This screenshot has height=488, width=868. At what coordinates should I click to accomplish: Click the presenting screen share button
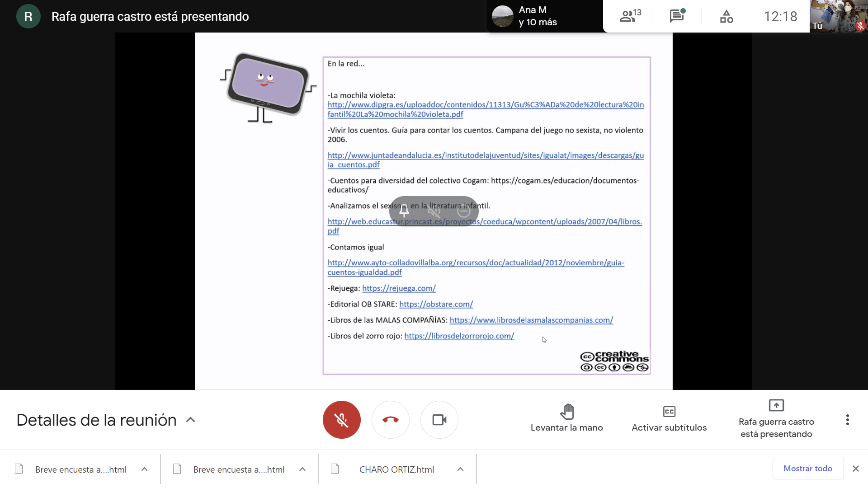(776, 419)
